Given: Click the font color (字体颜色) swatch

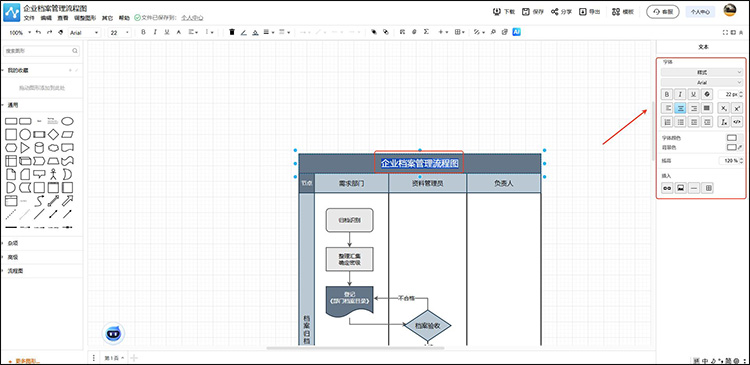Looking at the screenshot, I should [732, 138].
